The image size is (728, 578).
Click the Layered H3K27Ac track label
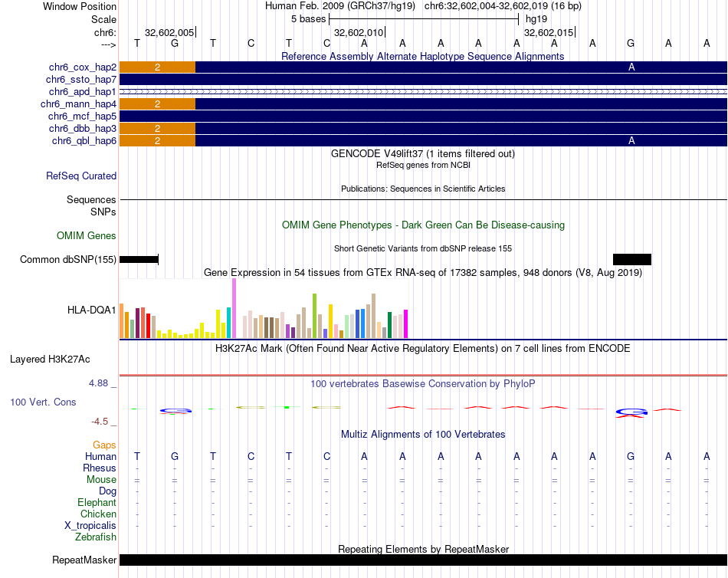point(50,360)
